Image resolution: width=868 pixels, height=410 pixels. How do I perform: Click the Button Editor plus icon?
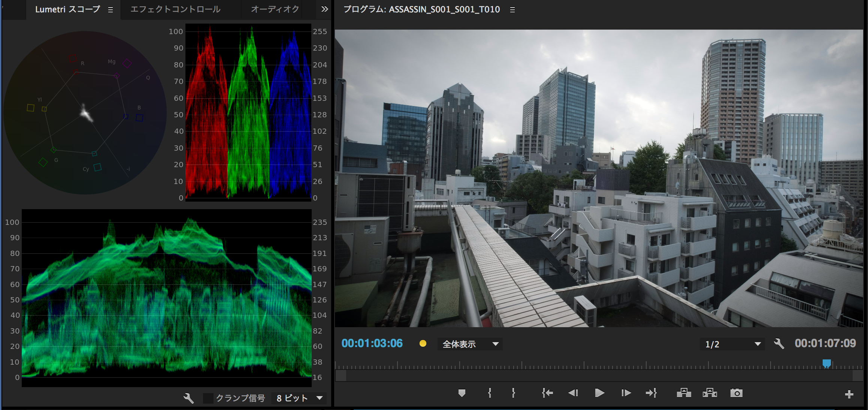click(849, 394)
